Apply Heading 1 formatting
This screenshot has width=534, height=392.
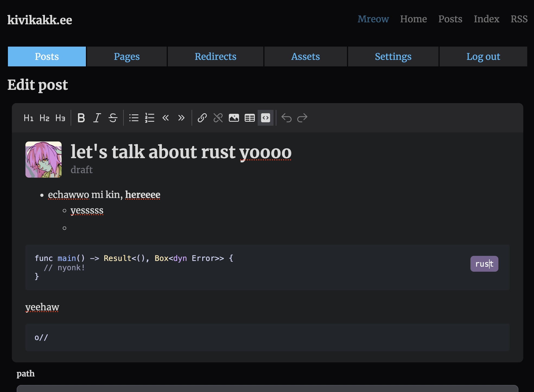point(29,118)
